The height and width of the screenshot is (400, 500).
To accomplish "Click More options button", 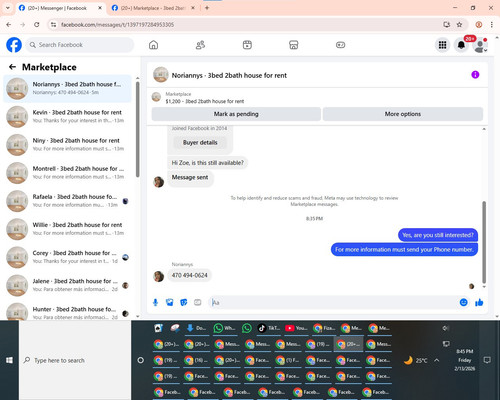I will pyautogui.click(x=403, y=114).
